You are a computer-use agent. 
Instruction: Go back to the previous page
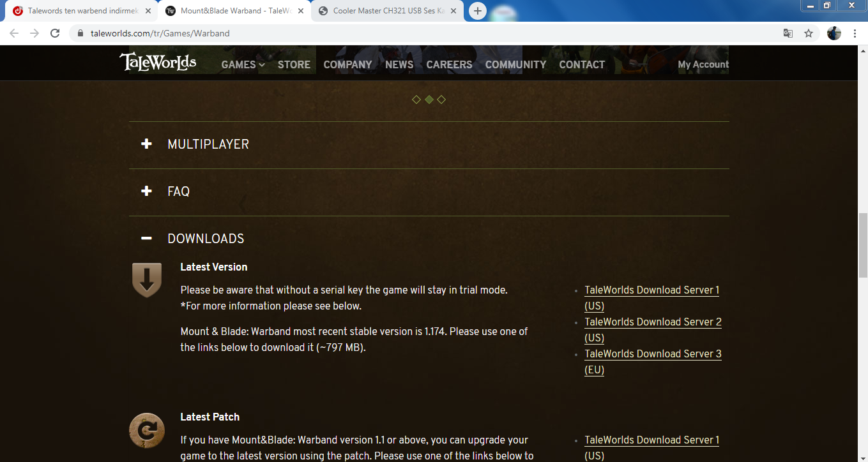coord(14,33)
